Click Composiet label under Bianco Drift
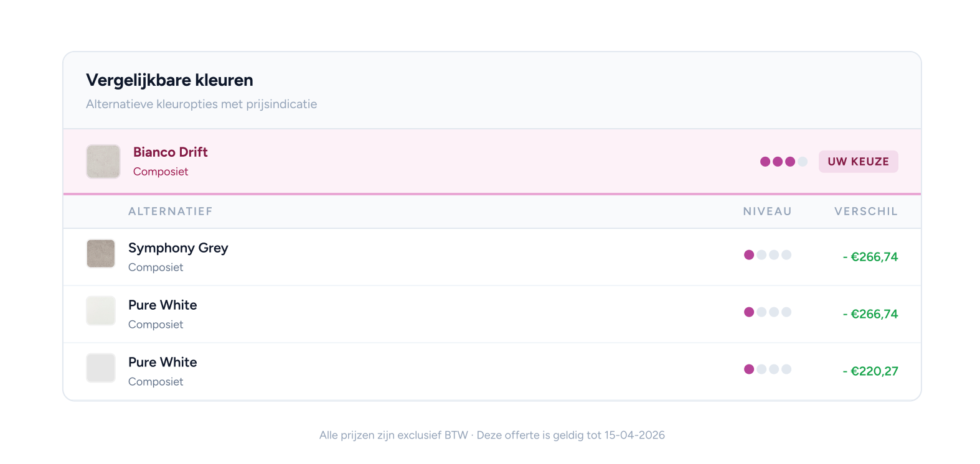980x464 pixels. pyautogui.click(x=161, y=172)
